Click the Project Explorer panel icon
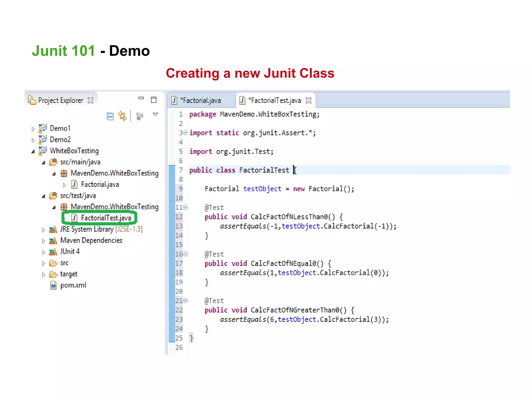The image size is (532, 399). coord(32,100)
